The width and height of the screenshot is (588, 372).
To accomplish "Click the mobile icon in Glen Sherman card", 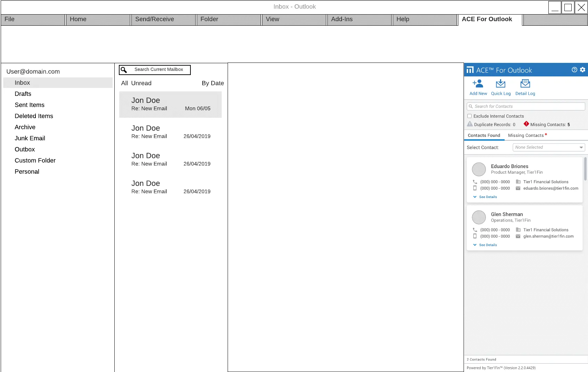I will point(475,236).
